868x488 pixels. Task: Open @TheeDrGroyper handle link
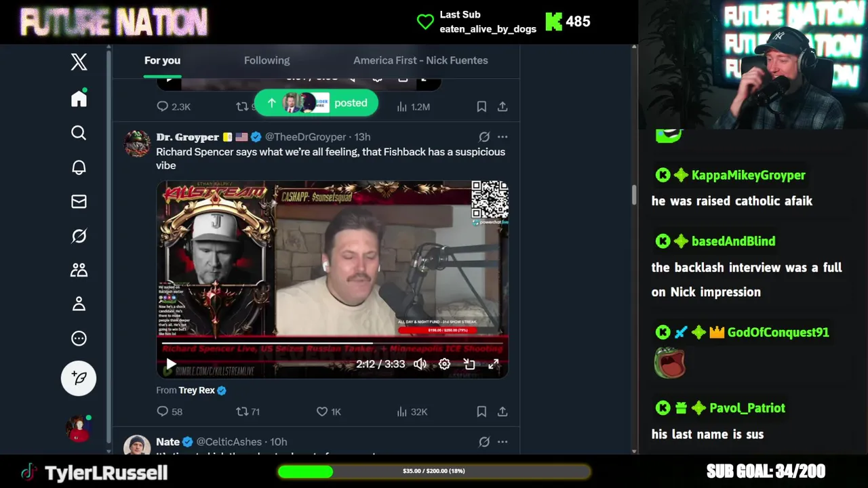[306, 137]
